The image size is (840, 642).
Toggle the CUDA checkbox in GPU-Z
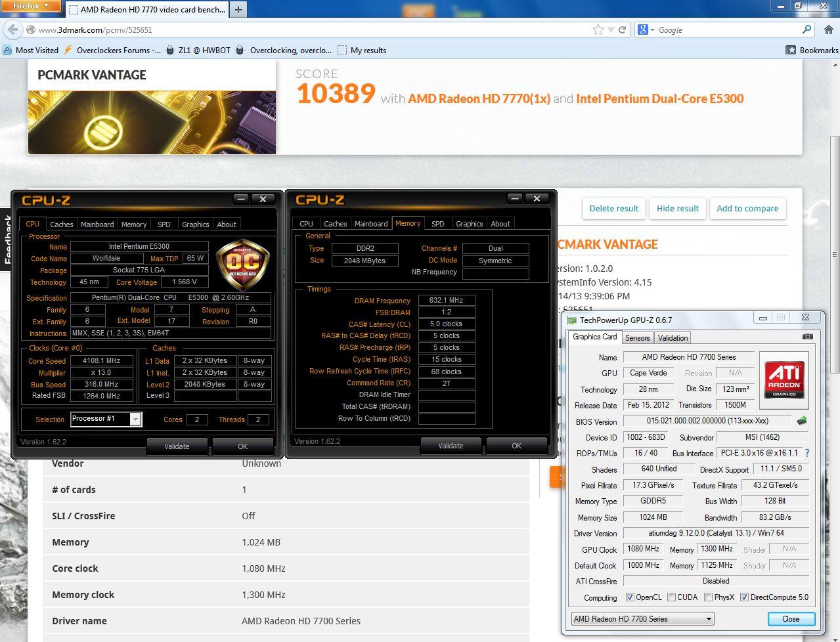[671, 597]
